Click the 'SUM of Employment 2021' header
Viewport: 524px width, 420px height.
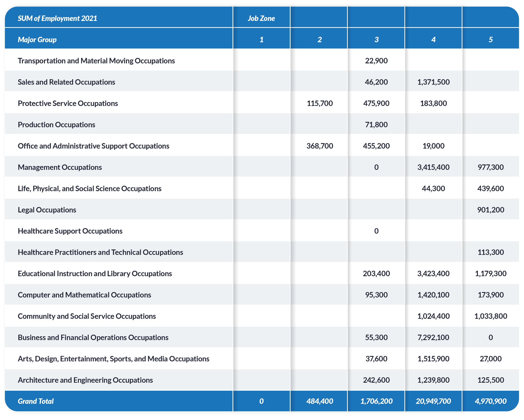point(57,18)
